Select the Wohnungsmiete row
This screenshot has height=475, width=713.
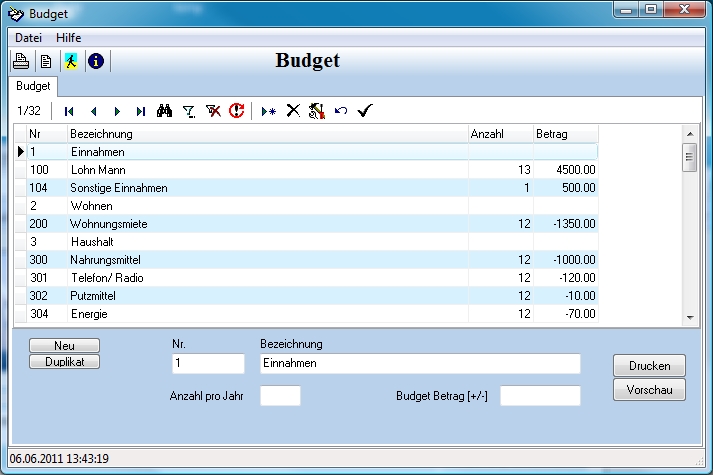click(312, 224)
